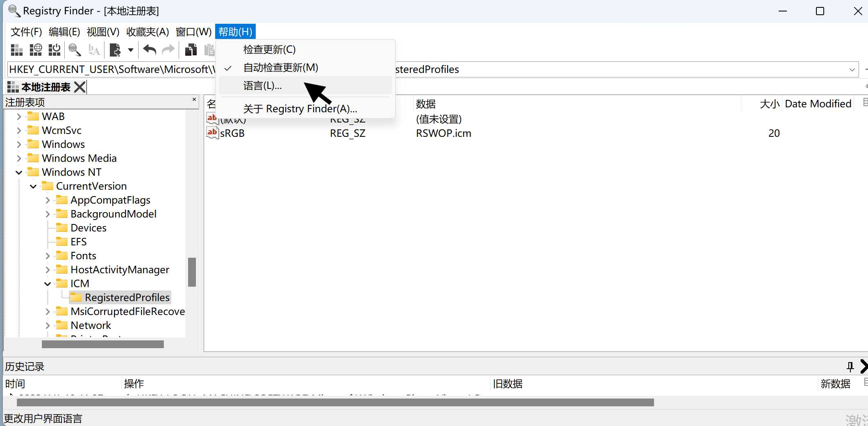
Task: Sort by Date Modified column header
Action: pyautogui.click(x=818, y=104)
